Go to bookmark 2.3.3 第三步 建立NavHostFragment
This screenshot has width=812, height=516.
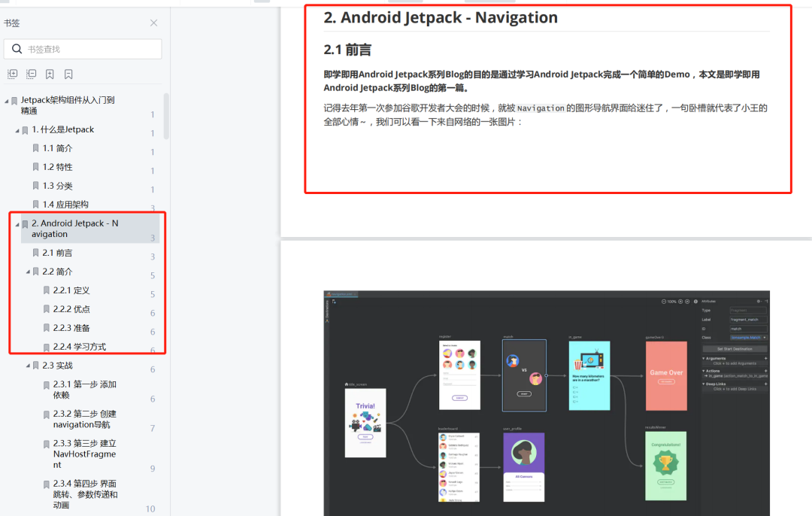(x=84, y=454)
